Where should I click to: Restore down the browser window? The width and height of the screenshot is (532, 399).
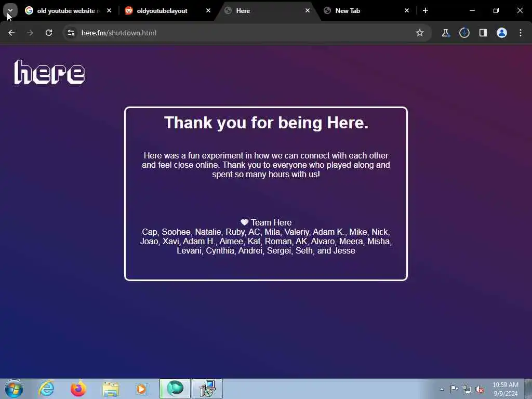click(x=496, y=10)
